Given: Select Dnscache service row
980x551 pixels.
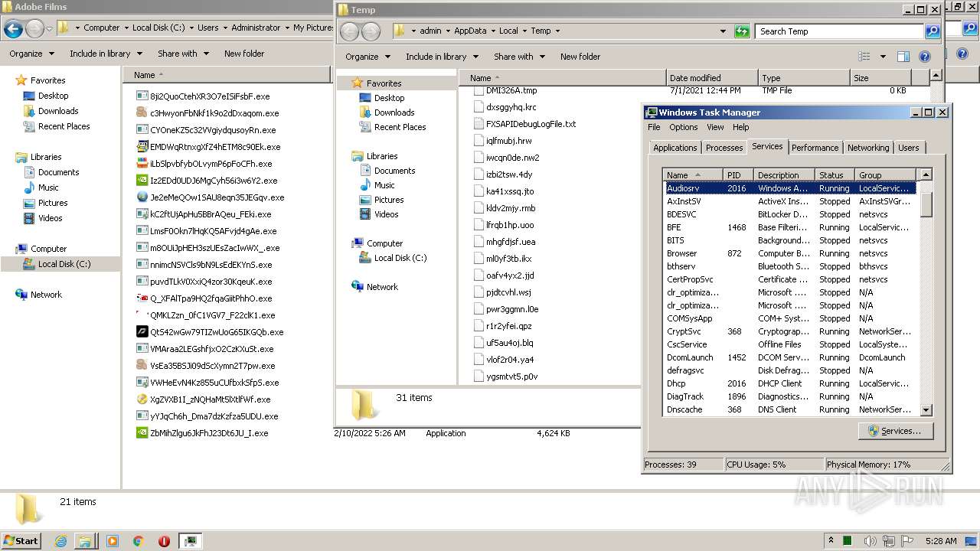Looking at the screenshot, I should coord(789,409).
